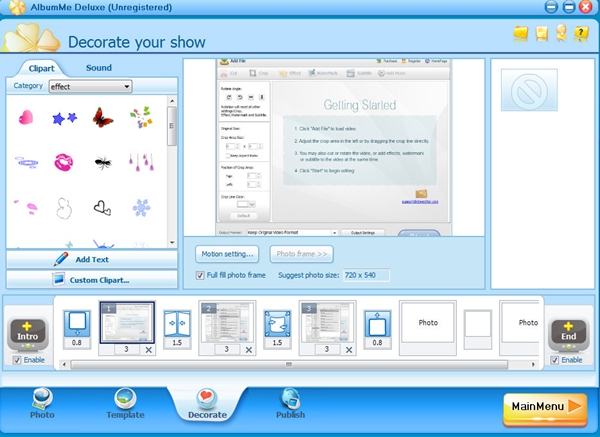Select the colorful confetti clipart
The height and width of the screenshot is (437, 600).
point(141,117)
